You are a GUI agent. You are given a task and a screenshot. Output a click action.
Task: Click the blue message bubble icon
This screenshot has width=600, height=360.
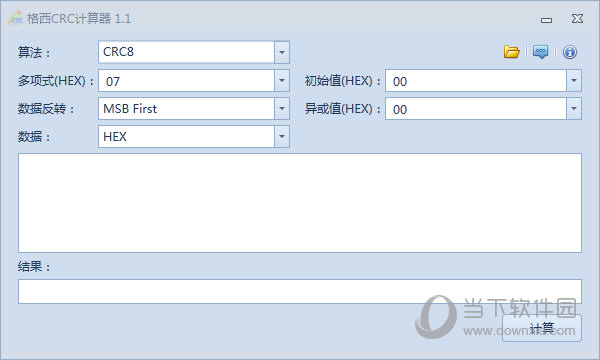540,52
